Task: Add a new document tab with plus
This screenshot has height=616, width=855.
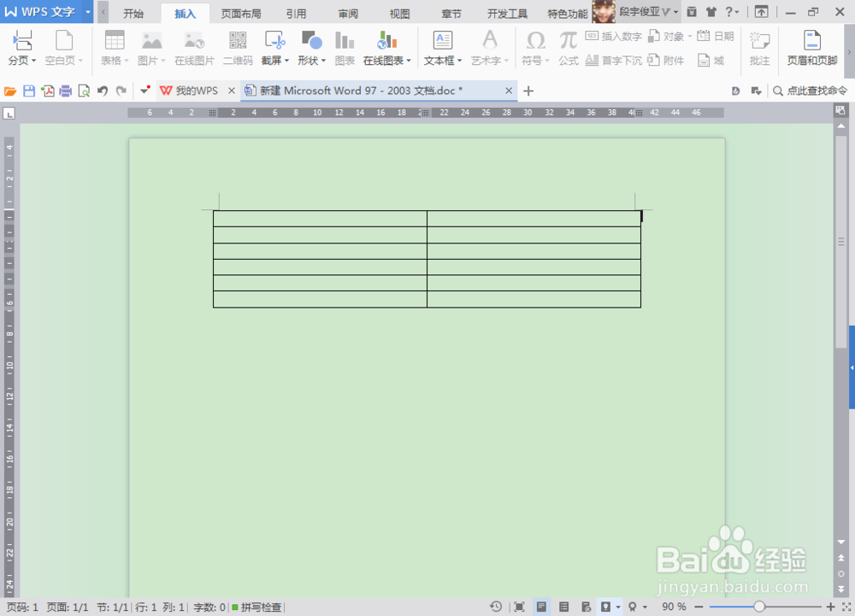Action: [528, 91]
